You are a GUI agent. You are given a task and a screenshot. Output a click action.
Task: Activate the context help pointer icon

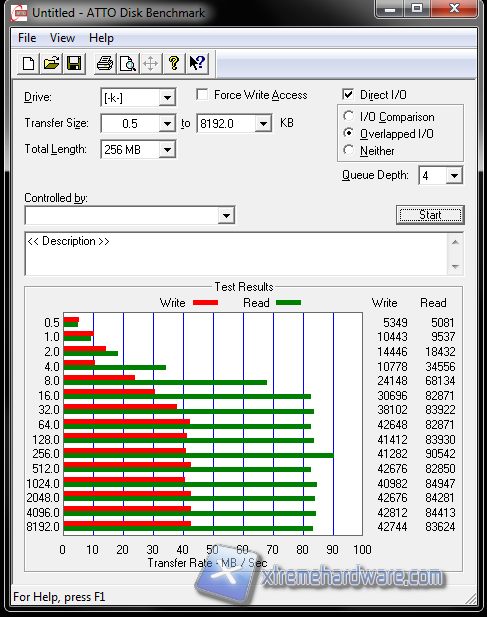pyautogui.click(x=197, y=63)
